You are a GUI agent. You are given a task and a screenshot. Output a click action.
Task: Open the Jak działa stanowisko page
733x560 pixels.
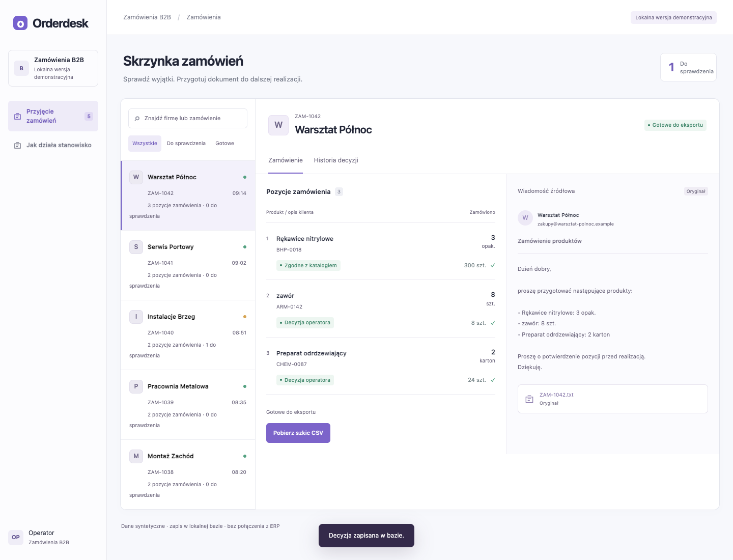(53, 145)
